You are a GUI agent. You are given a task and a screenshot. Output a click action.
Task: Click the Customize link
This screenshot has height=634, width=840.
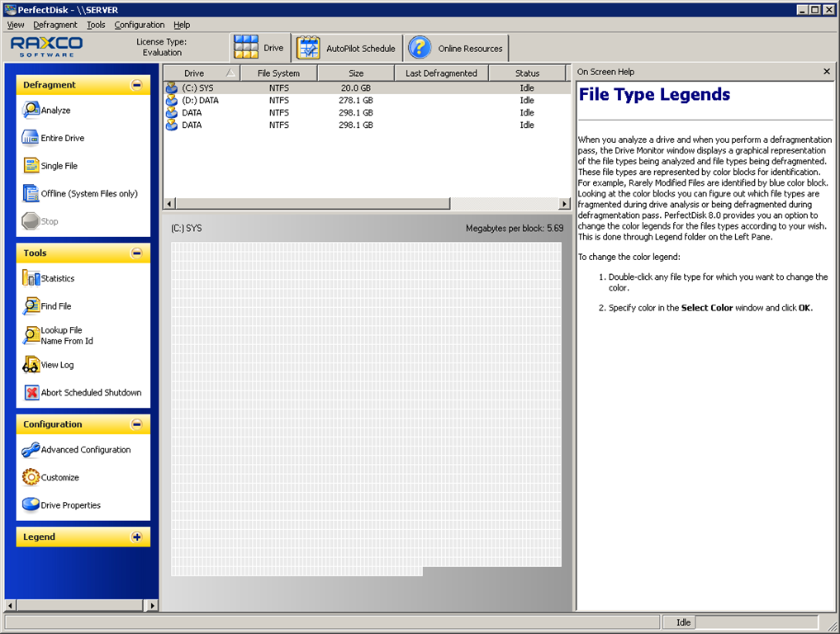[60, 478]
